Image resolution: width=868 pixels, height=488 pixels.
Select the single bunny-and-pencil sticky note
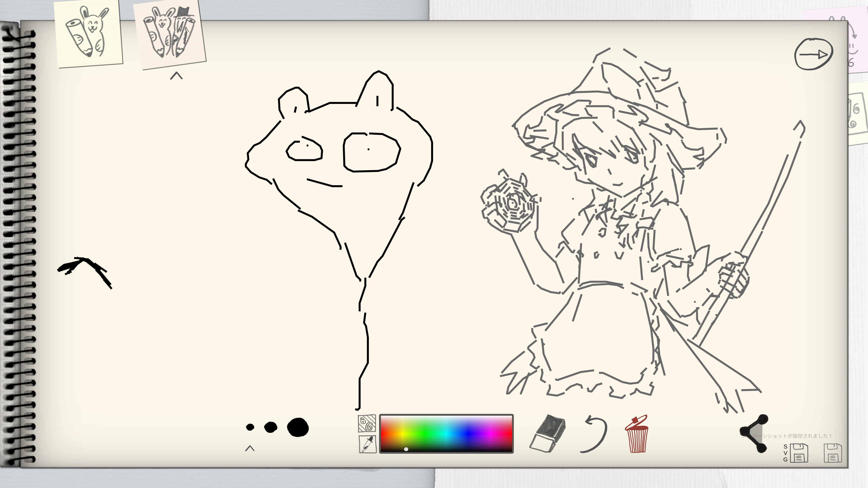[x=88, y=34]
